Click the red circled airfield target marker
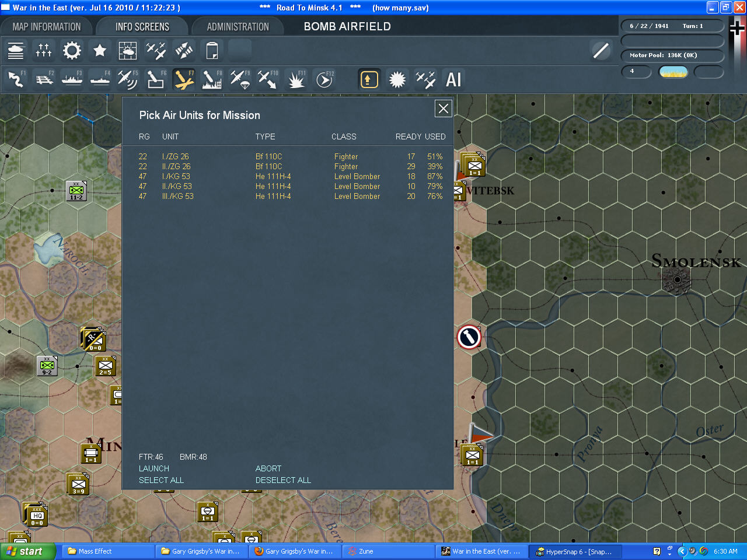747x560 pixels. [469, 337]
